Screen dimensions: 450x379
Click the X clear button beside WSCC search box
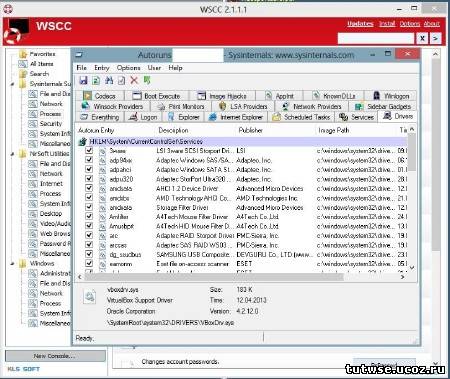[422, 38]
